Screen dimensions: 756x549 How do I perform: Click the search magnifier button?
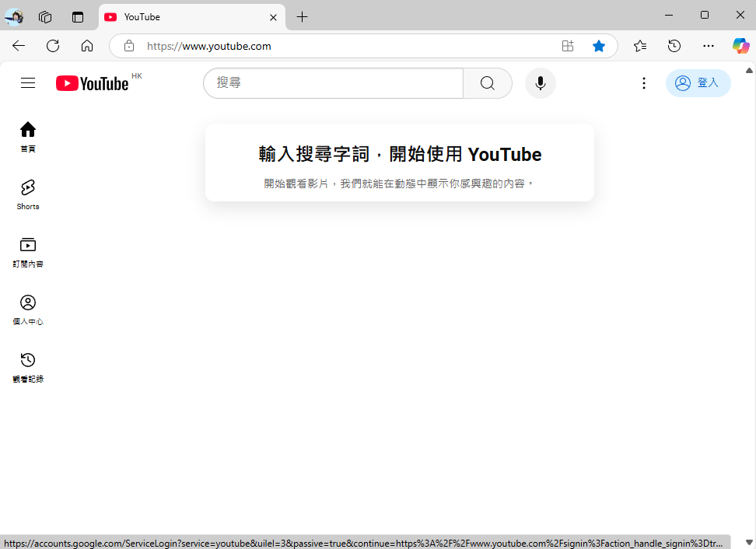(488, 83)
